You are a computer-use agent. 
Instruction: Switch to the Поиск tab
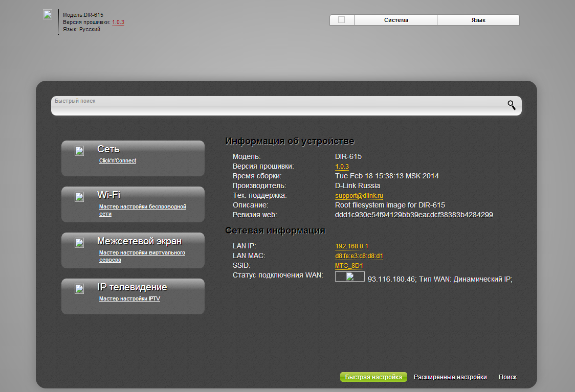pyautogui.click(x=507, y=377)
